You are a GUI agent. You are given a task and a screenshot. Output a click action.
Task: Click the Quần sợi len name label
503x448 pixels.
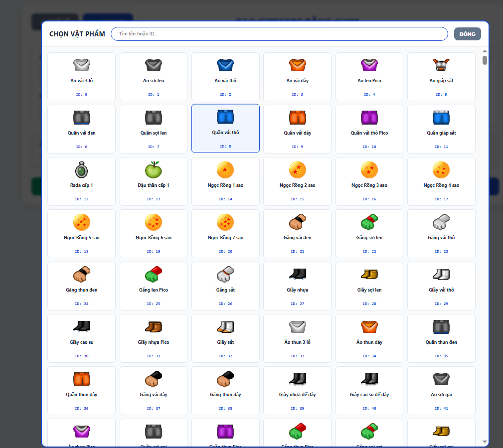pyautogui.click(x=154, y=133)
